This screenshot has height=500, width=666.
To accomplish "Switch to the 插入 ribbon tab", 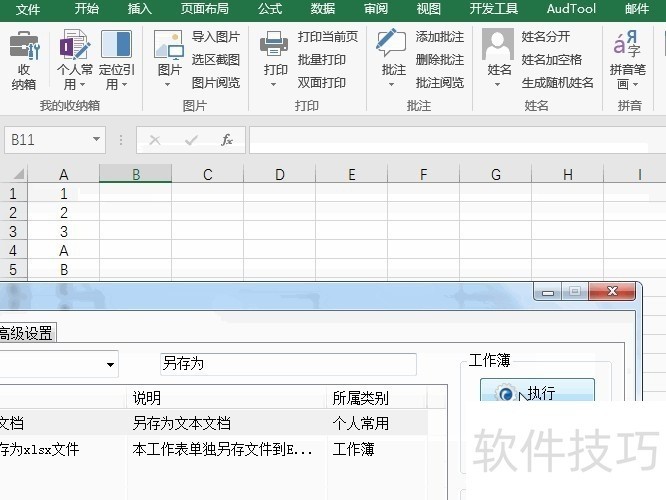I will pyautogui.click(x=139, y=8).
